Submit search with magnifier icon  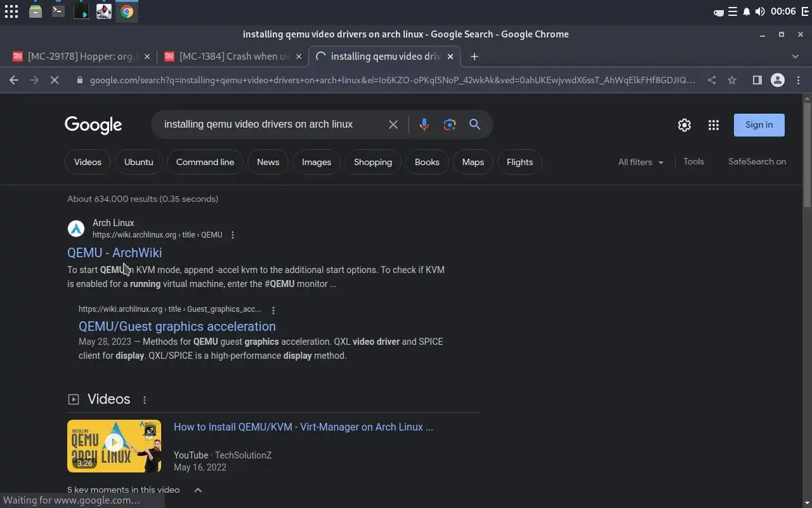point(475,124)
